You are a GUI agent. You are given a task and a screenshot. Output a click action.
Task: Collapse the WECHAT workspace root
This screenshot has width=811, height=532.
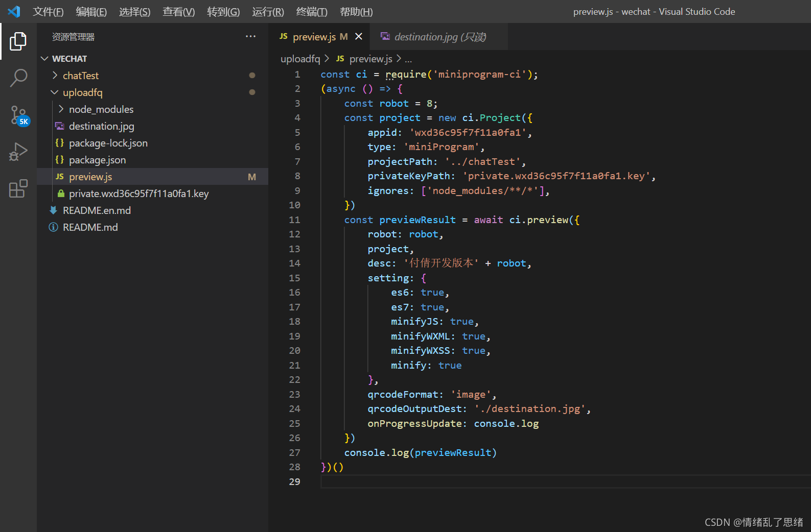point(44,59)
